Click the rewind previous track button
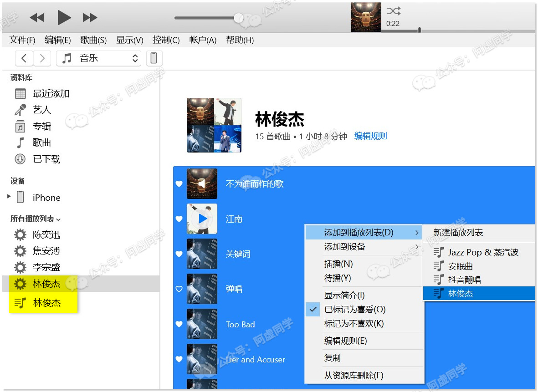This screenshot has width=538, height=392. pos(37,17)
